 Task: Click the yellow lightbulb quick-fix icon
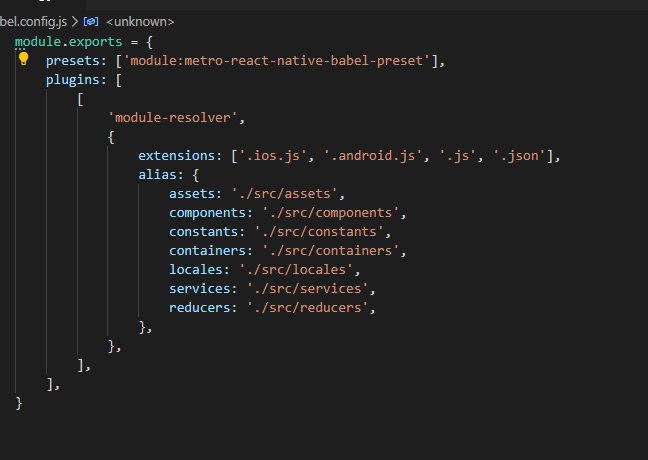coord(24,59)
